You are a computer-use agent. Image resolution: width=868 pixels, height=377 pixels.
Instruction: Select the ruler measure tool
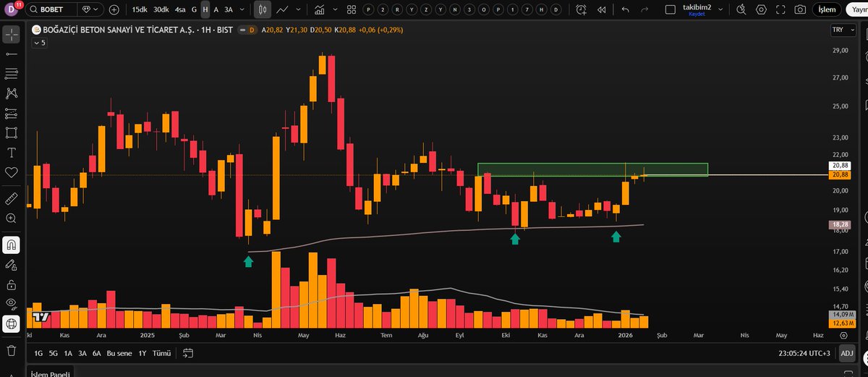(12, 198)
